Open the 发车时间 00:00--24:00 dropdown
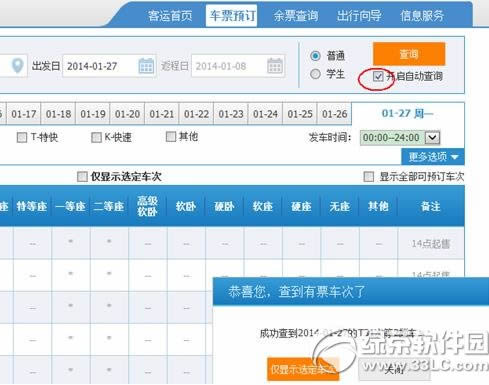The width and height of the screenshot is (489, 385). coord(400,137)
